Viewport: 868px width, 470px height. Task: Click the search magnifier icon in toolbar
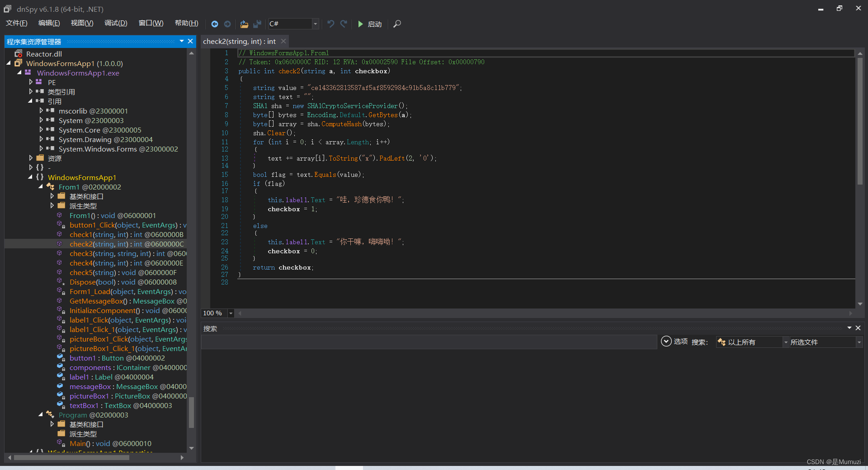pos(397,24)
